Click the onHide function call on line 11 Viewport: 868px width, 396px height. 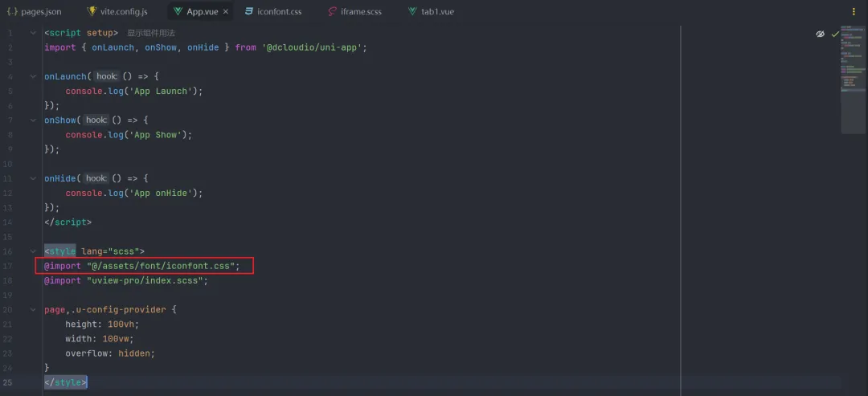[60, 178]
